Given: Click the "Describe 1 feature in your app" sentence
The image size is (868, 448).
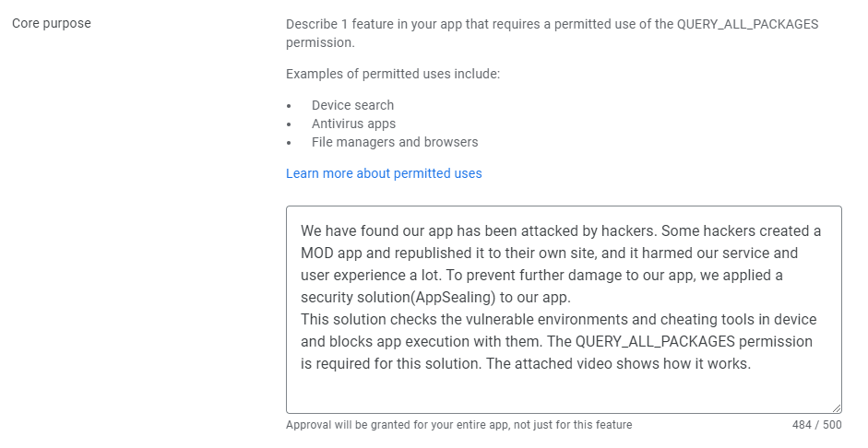Looking at the screenshot, I should pos(552,33).
